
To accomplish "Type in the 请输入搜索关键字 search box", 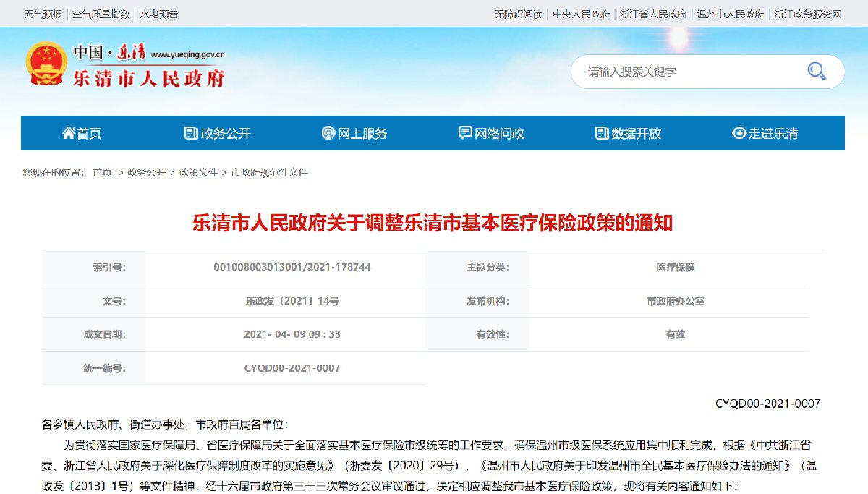I will point(687,72).
